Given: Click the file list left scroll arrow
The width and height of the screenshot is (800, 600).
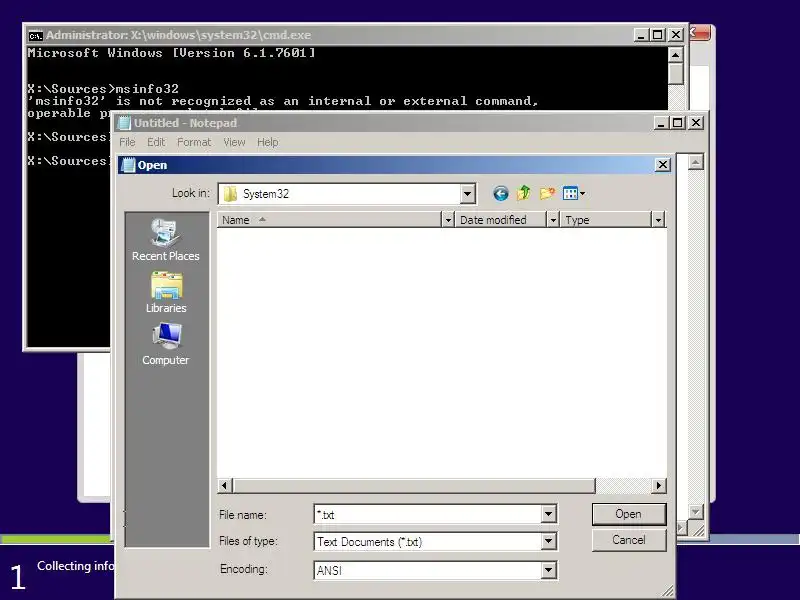Looking at the screenshot, I should (224, 486).
